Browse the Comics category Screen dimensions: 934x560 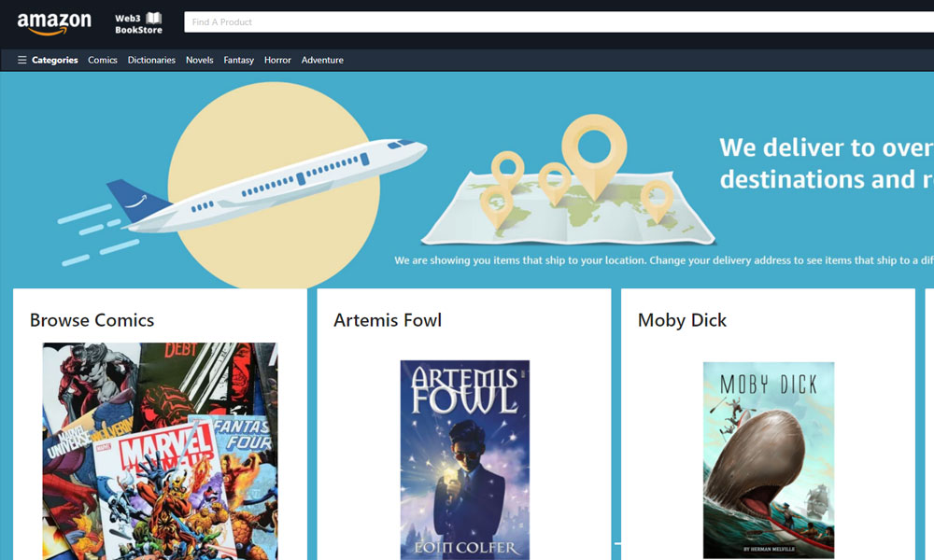coord(103,60)
